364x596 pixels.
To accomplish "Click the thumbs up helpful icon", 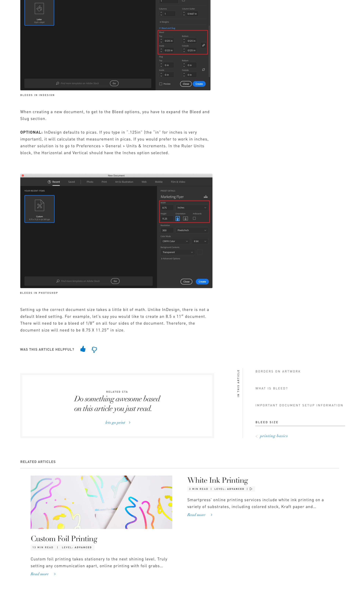I will [83, 349].
